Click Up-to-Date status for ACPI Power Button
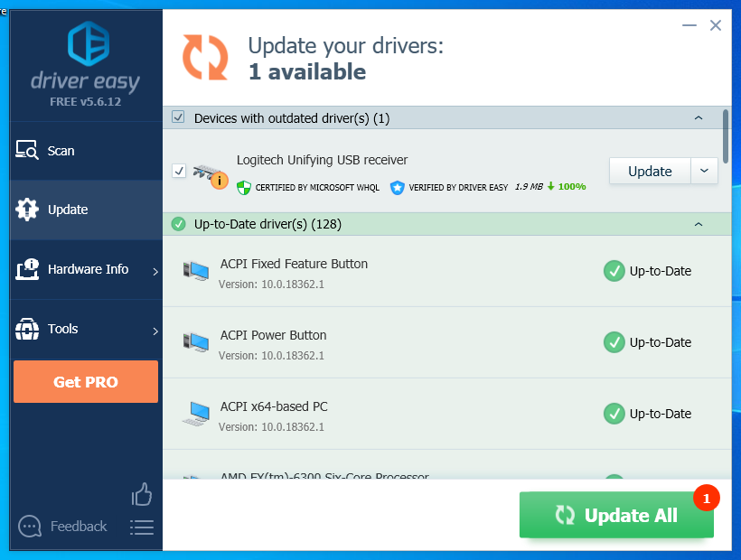 [x=661, y=342]
